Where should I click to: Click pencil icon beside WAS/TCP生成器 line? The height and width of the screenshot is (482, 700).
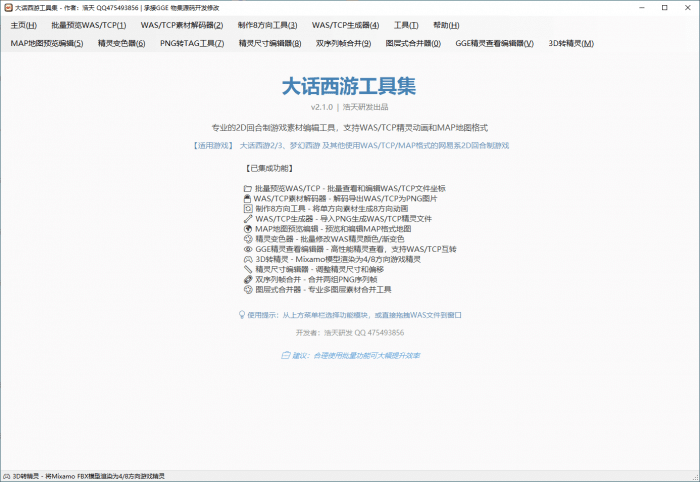point(248,219)
